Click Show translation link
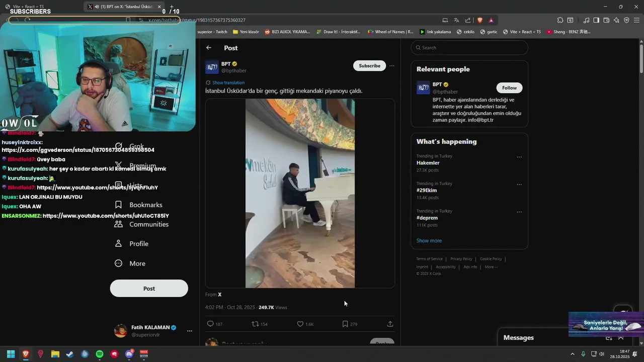 tap(228, 82)
